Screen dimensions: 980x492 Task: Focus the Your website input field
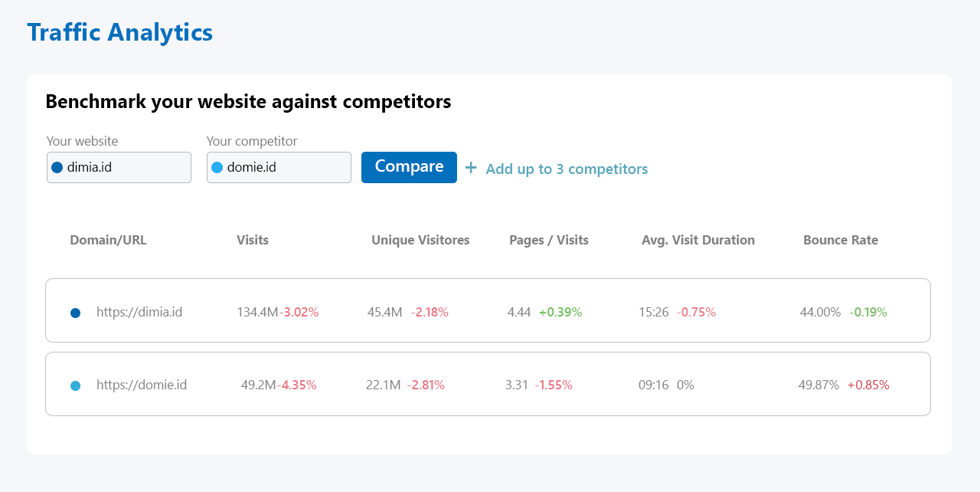pyautogui.click(x=126, y=167)
